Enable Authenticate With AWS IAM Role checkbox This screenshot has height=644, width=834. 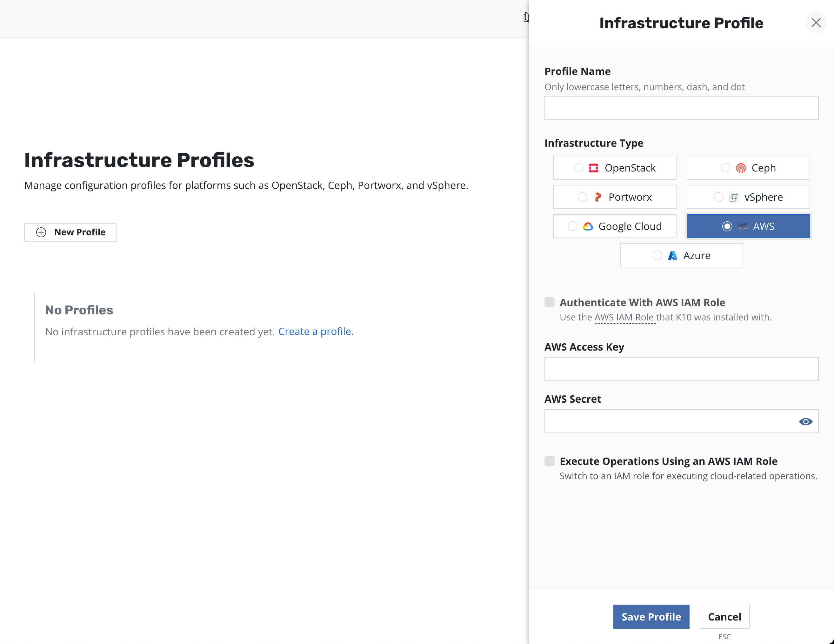pyautogui.click(x=550, y=303)
